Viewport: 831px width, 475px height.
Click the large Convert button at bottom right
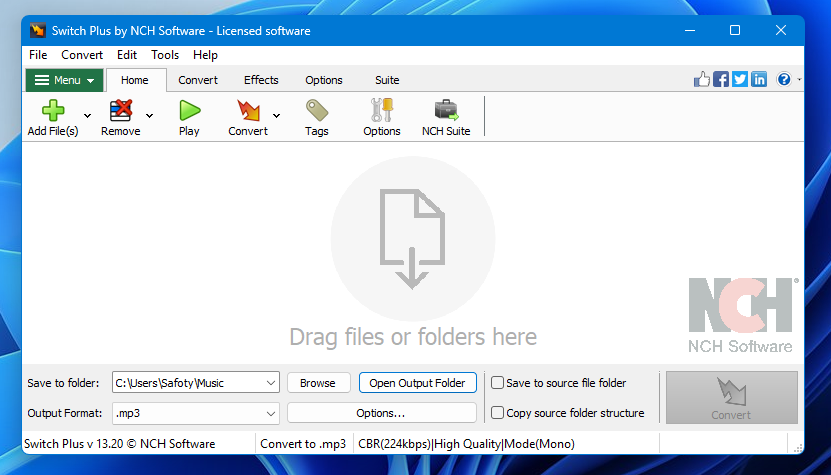click(731, 398)
